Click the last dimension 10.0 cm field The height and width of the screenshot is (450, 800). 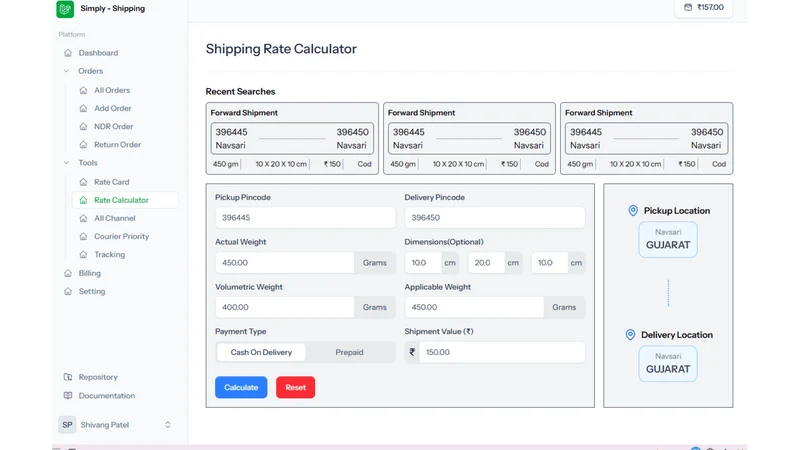(x=549, y=263)
